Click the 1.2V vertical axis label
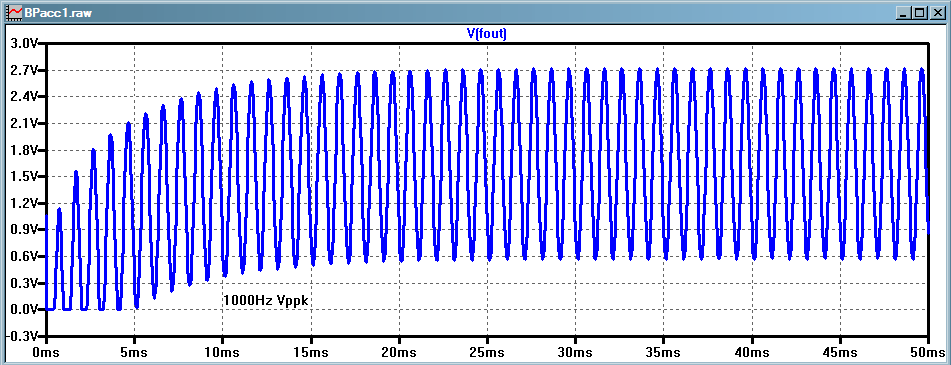The height and width of the screenshot is (365, 951). (x=23, y=203)
